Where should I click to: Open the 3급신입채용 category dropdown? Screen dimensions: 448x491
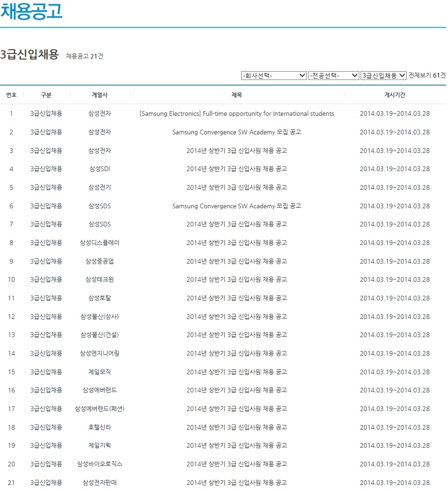coord(383,75)
